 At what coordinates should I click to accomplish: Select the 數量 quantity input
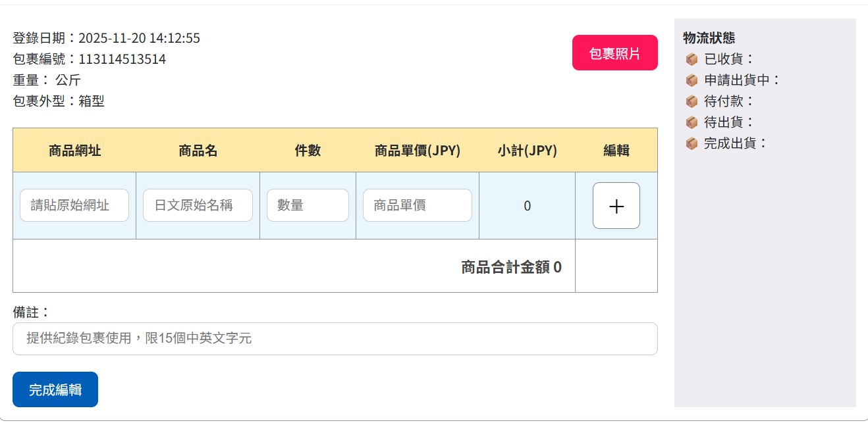tap(308, 205)
